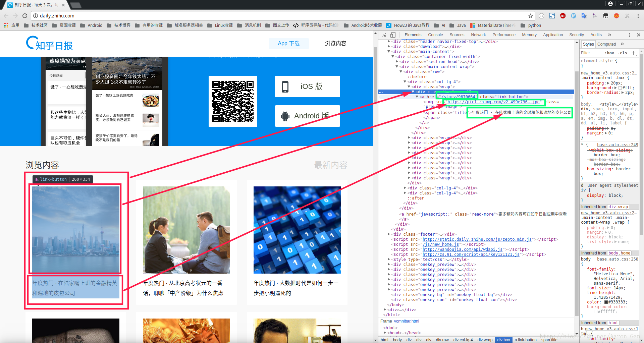Open the Performance tab
This screenshot has height=343, width=644.
point(504,35)
